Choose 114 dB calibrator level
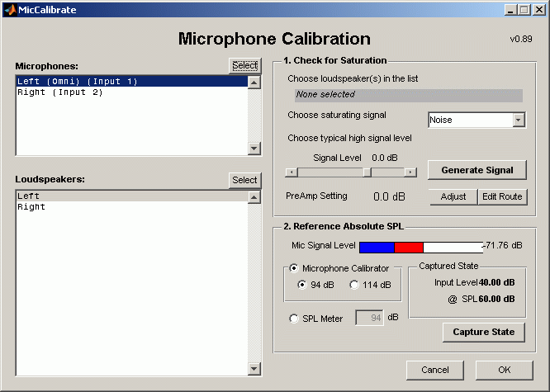This screenshot has width=550, height=392. tap(354, 285)
